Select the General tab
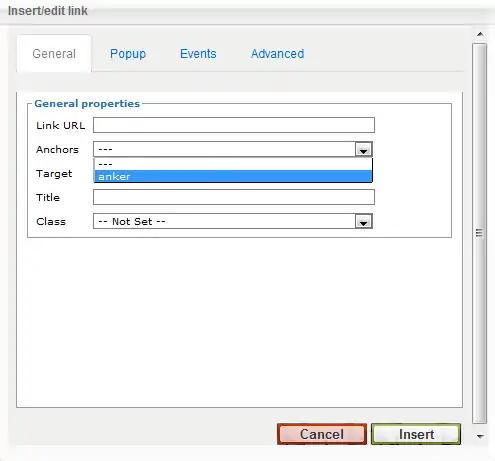 (x=54, y=54)
